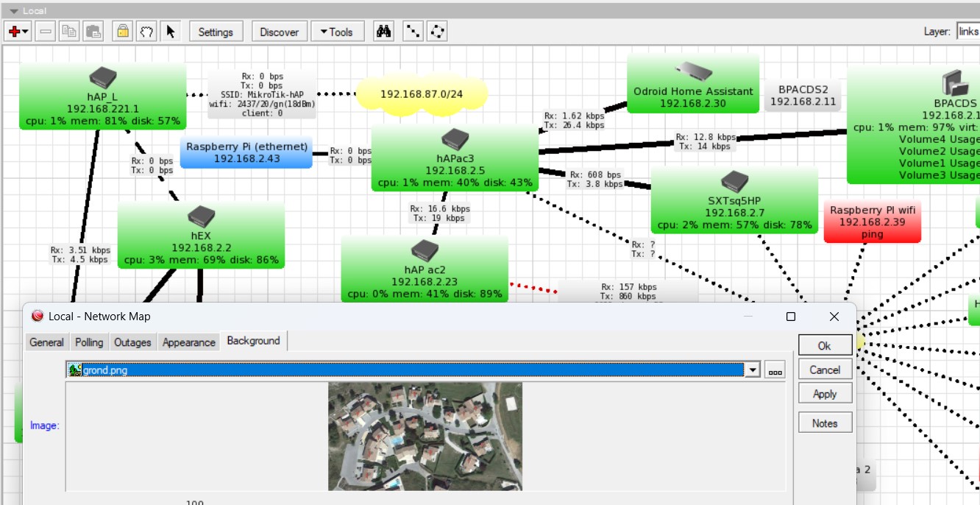
Task: Click the Rx: 3.51 kbps link label
Action: pos(80,254)
